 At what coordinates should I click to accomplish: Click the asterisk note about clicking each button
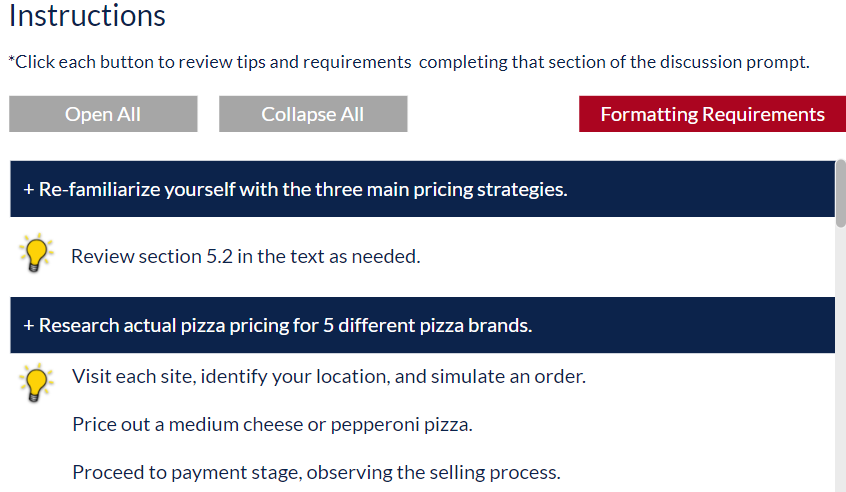pos(409,62)
